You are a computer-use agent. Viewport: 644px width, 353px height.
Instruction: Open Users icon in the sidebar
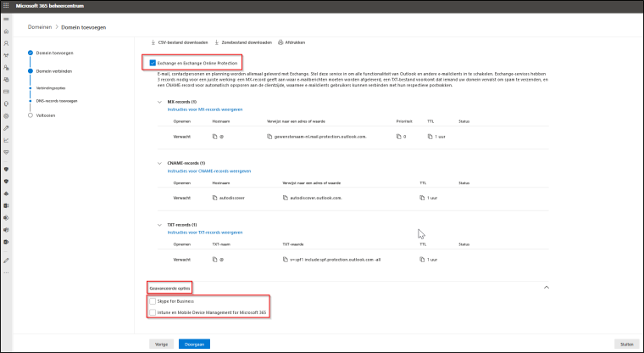(6, 43)
